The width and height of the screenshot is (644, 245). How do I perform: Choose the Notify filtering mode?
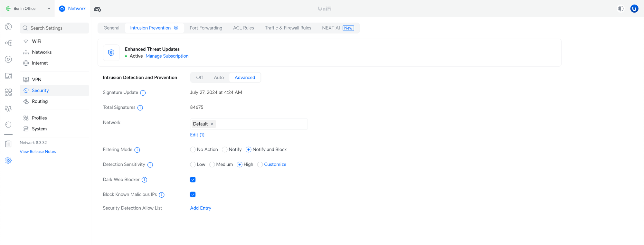coord(225,150)
